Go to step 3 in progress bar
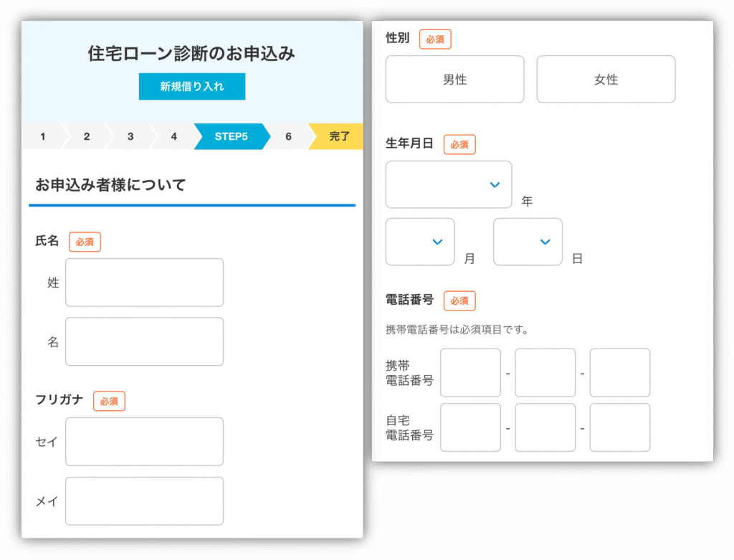The width and height of the screenshot is (734, 560). coord(130,136)
